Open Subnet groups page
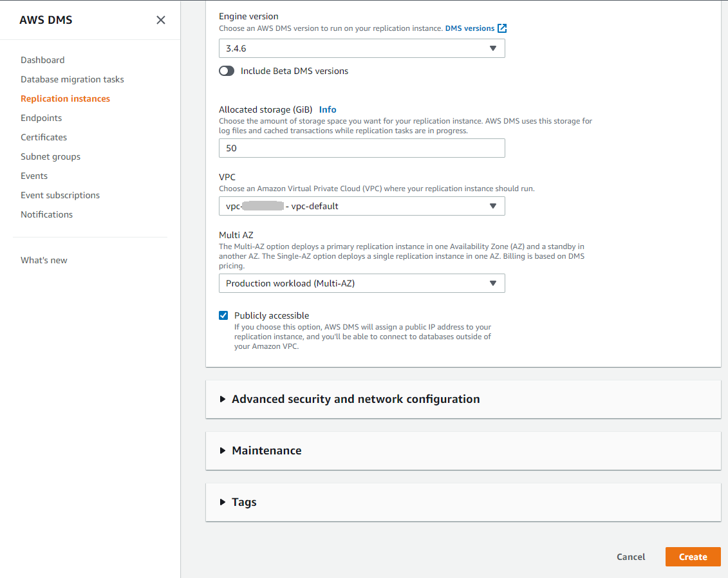The height and width of the screenshot is (578, 728). [50, 156]
